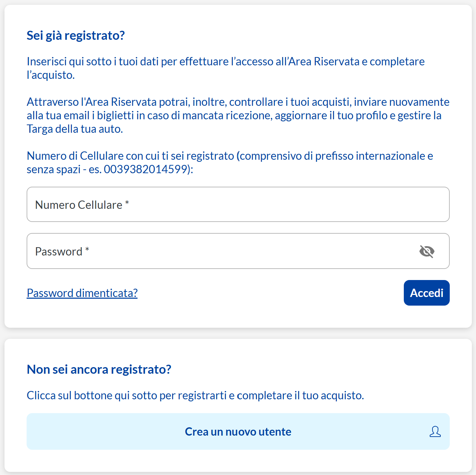Click the l'acquisto. text line

tap(51, 75)
